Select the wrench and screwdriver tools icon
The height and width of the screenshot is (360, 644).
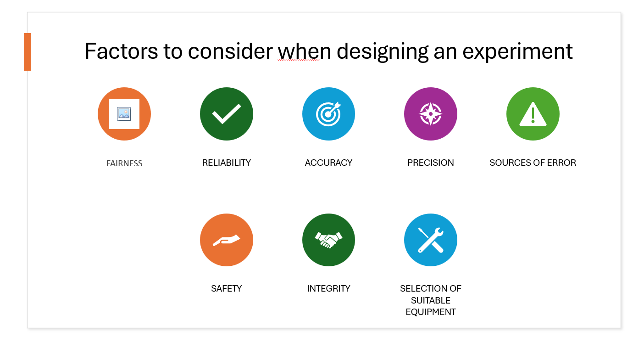(x=431, y=240)
